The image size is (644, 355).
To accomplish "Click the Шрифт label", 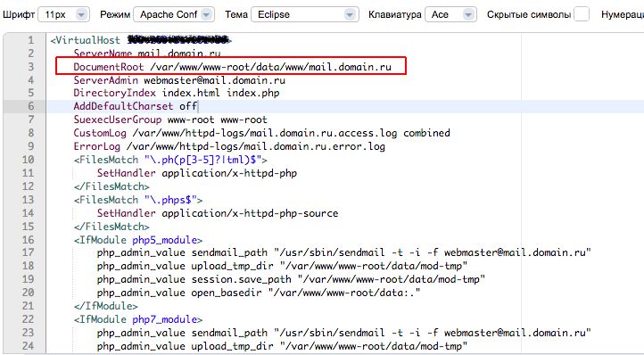I will point(19,14).
